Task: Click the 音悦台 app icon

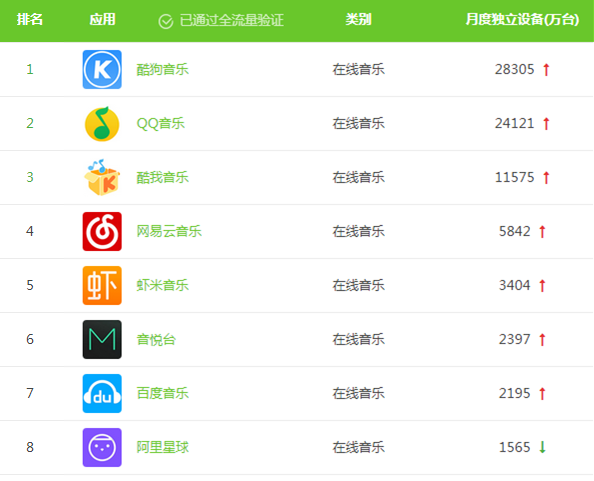Action: tap(102, 339)
